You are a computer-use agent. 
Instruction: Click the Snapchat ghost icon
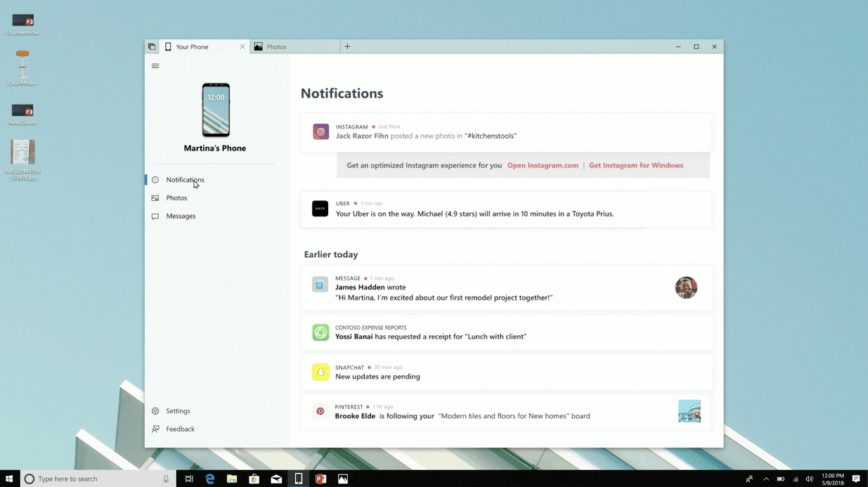(321, 372)
